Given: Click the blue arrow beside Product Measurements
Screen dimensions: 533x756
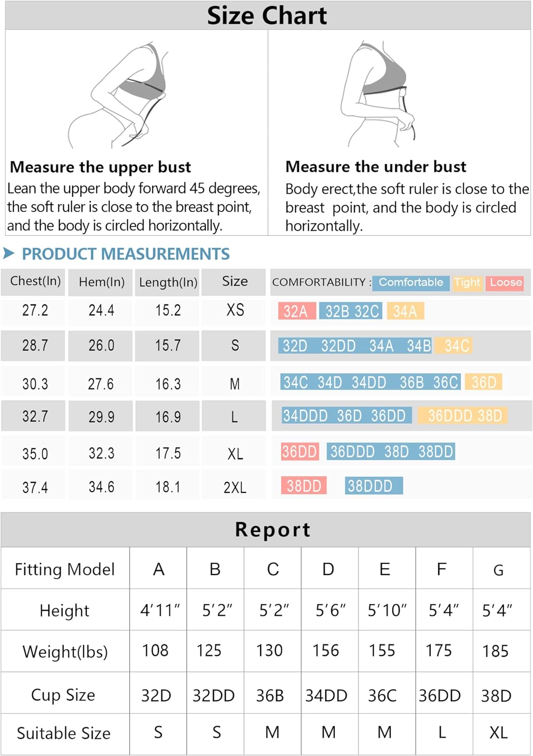Looking at the screenshot, I should tap(9, 253).
